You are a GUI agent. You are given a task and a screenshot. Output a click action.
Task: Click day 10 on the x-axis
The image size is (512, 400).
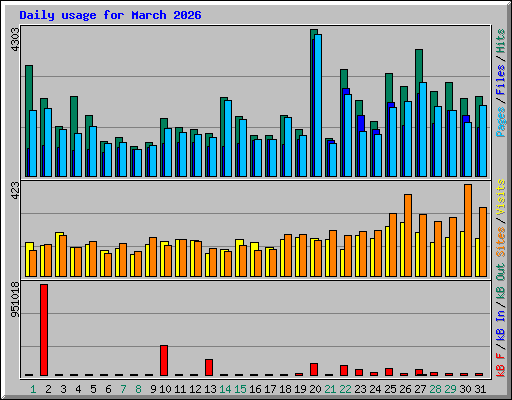pyautogui.click(x=165, y=389)
